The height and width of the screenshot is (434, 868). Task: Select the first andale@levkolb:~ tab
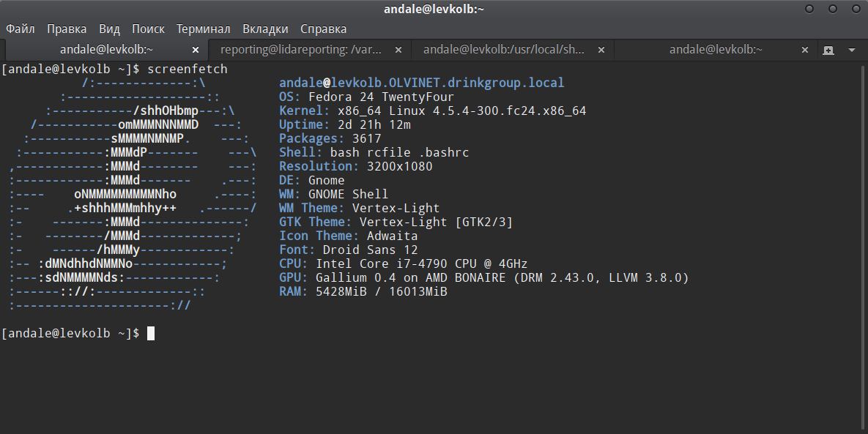point(106,50)
